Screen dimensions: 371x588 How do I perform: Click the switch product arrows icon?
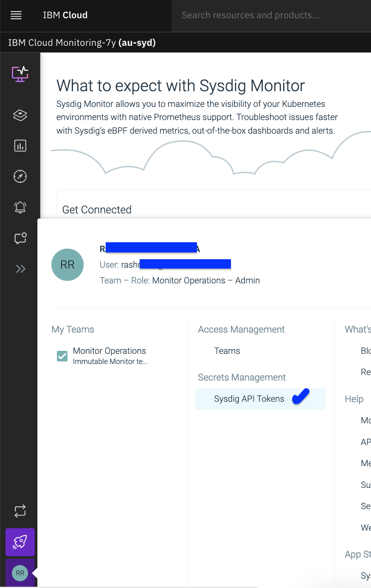tap(20, 511)
